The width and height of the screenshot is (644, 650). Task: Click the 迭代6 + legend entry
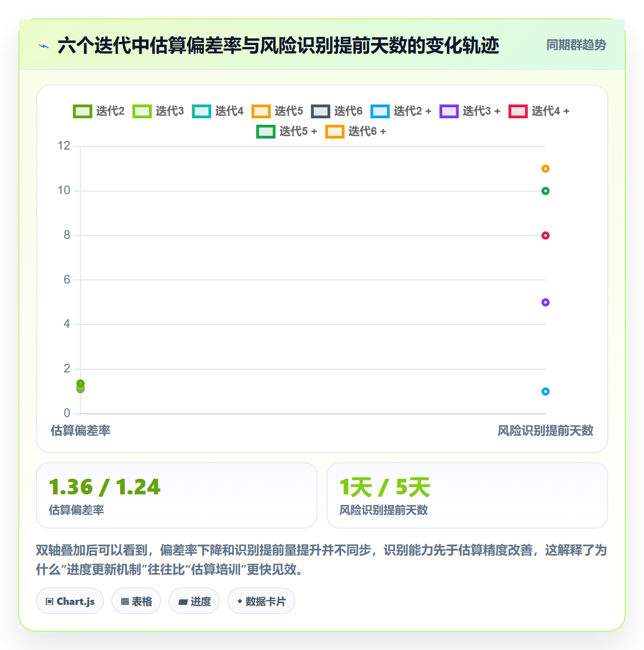[356, 132]
